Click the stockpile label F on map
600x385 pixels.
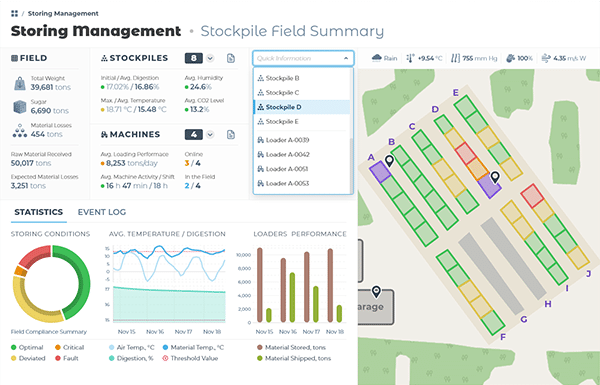[x=503, y=337]
